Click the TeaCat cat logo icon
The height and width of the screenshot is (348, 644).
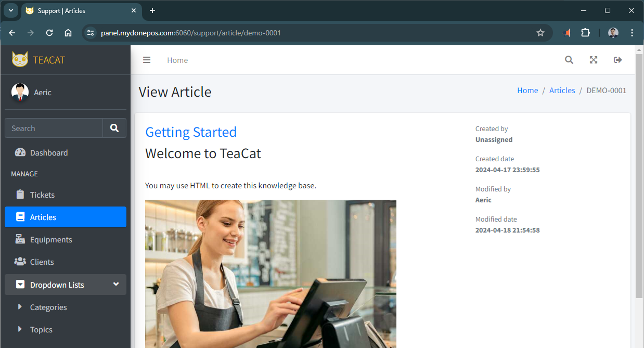(x=20, y=59)
